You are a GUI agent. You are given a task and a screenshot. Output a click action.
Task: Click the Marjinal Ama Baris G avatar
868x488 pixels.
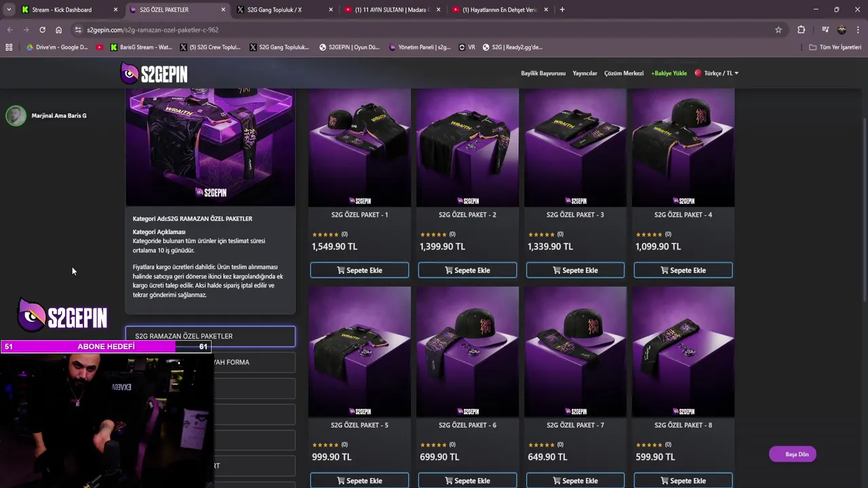[x=16, y=116]
